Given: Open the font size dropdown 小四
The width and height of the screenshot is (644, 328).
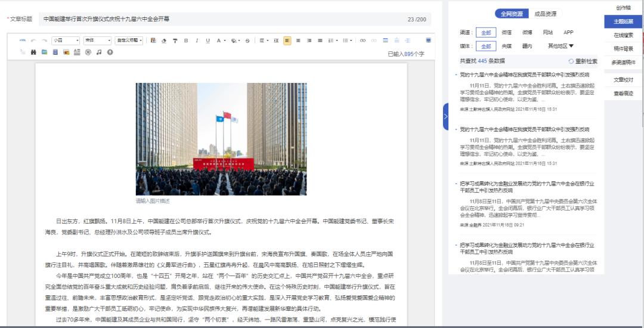Looking at the screenshot, I should click(65, 41).
